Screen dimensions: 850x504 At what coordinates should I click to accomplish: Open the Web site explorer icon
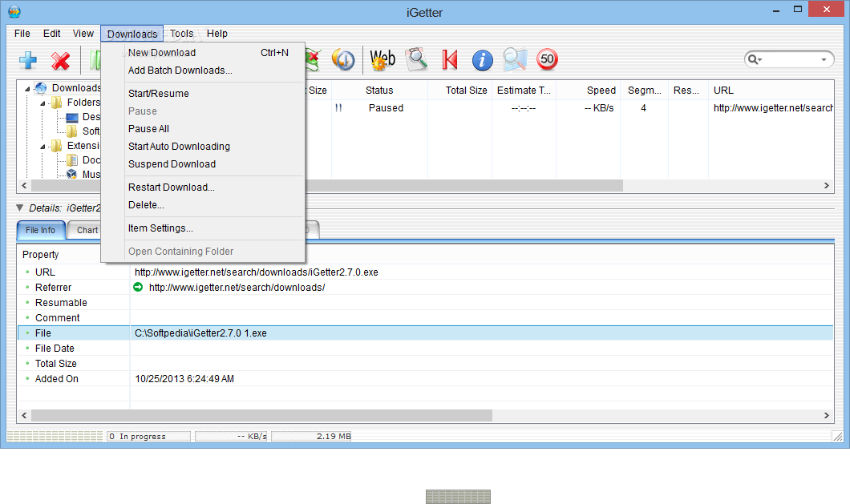tap(382, 59)
